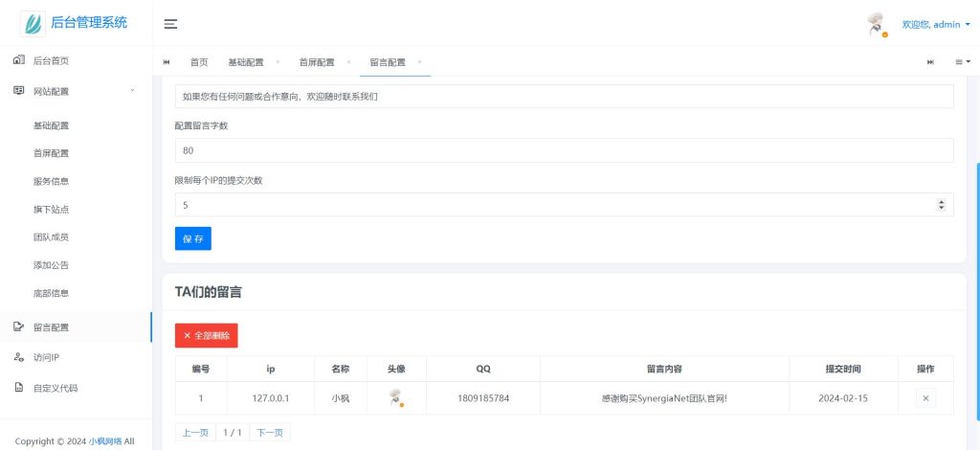Open 旗下站点 in the sidebar

coord(51,210)
